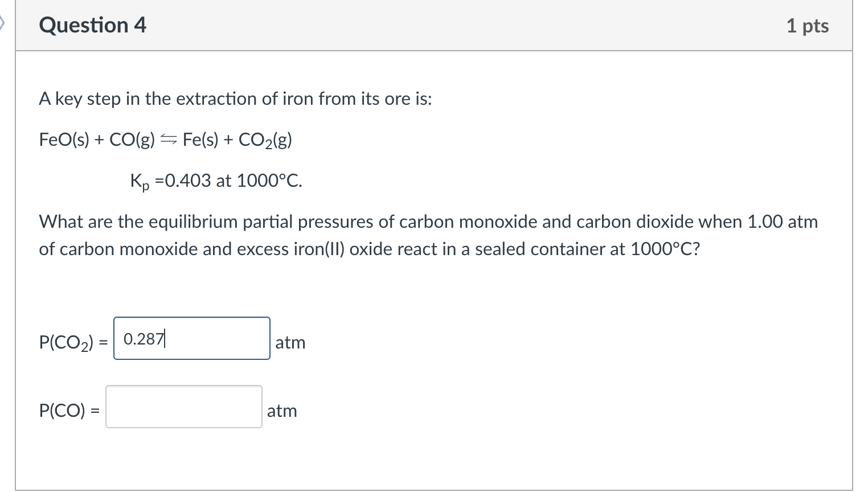
Task: Click the 1 pts label
Action: [x=808, y=25]
